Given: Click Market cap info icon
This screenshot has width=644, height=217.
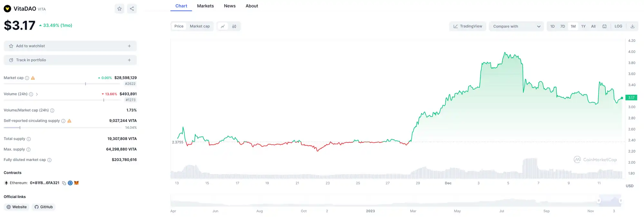Looking at the screenshot, I should click(x=27, y=78).
